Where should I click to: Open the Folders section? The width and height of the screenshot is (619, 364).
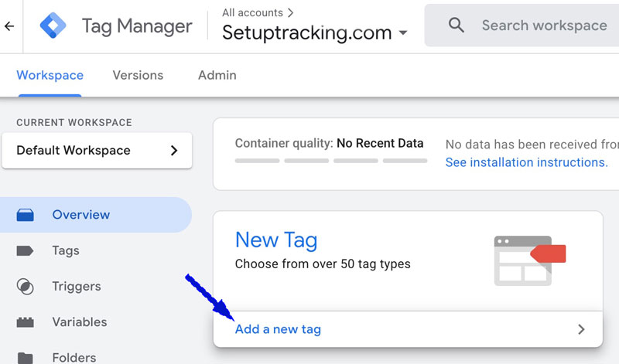(74, 358)
